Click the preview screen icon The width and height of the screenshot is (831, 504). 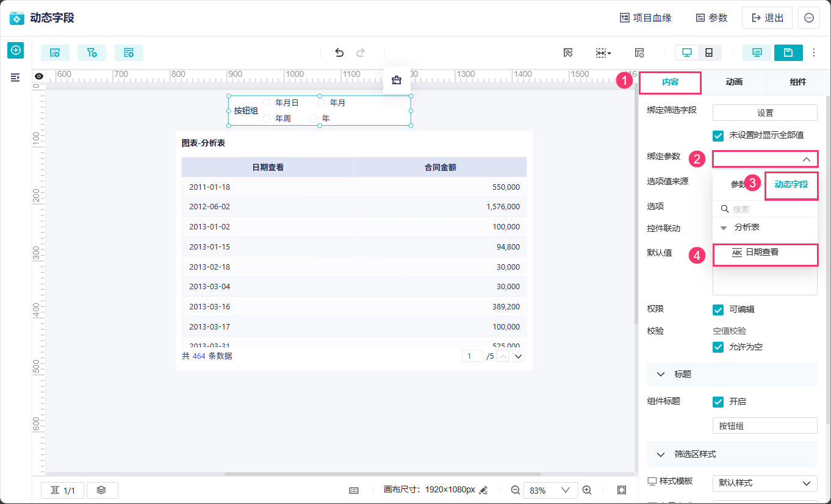pyautogui.click(x=757, y=53)
